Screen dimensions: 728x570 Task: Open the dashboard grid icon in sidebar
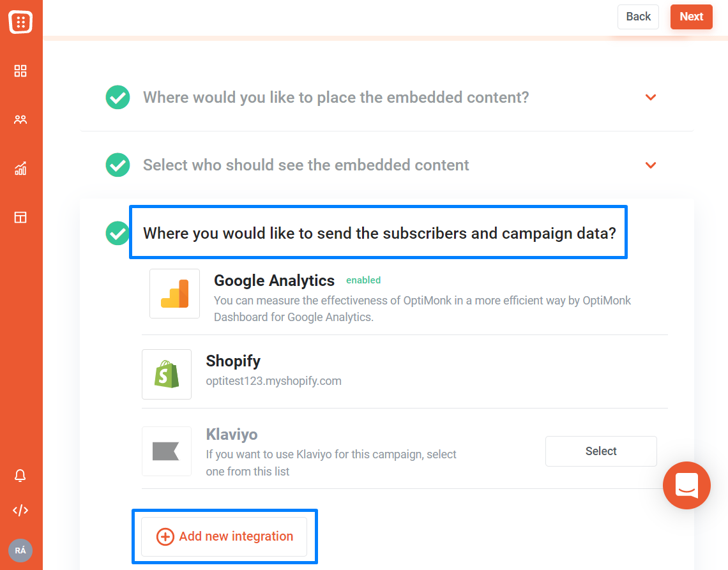coord(20,71)
